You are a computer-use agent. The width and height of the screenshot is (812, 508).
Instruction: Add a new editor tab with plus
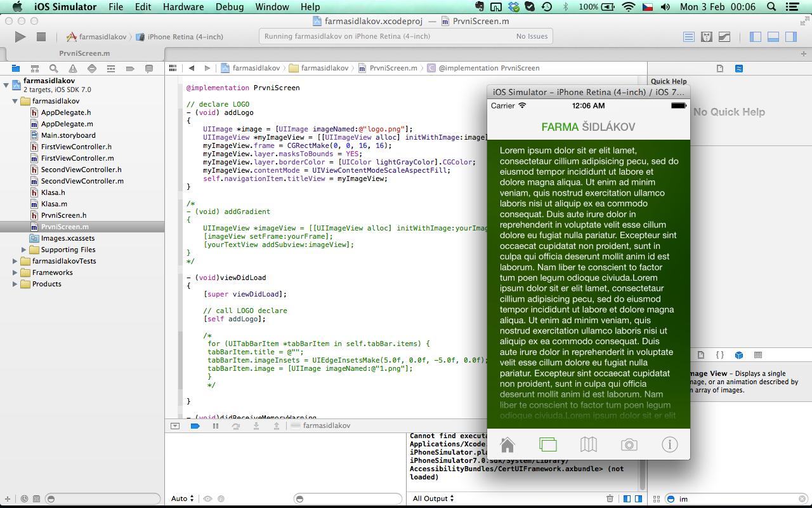[804, 54]
